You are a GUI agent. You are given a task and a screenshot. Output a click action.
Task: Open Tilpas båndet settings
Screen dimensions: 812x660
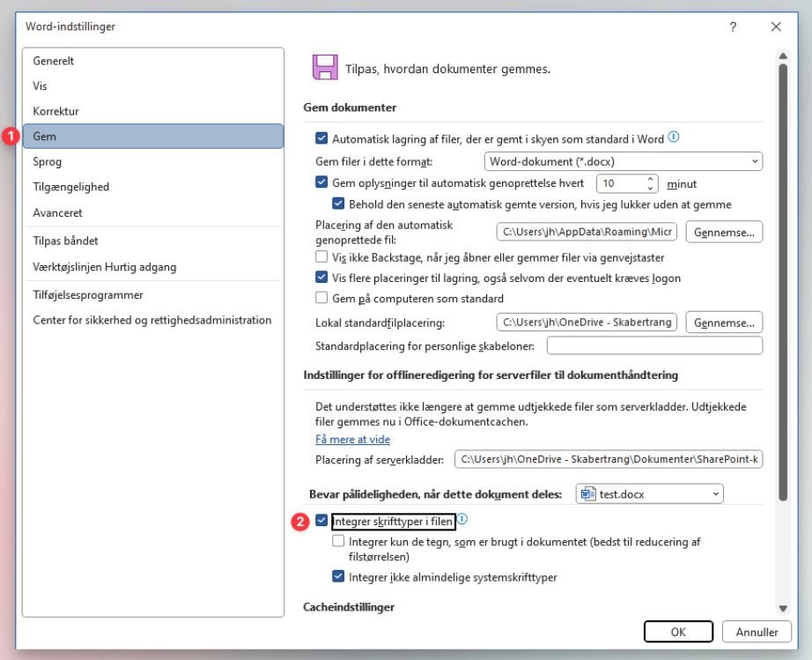tap(68, 241)
